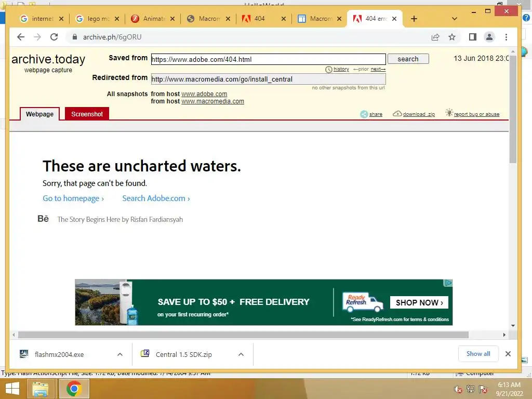The height and width of the screenshot is (399, 532).
Task: View site security lock info
Action: pos(75,37)
